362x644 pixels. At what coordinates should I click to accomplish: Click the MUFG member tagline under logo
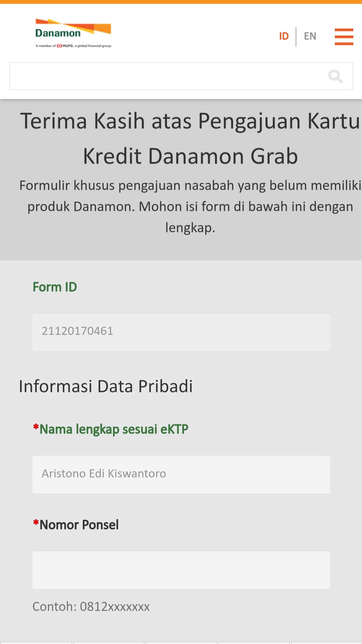(x=73, y=46)
